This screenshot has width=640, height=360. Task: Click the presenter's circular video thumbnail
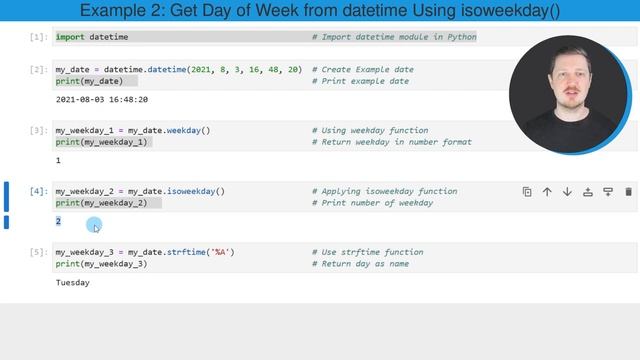(x=570, y=95)
